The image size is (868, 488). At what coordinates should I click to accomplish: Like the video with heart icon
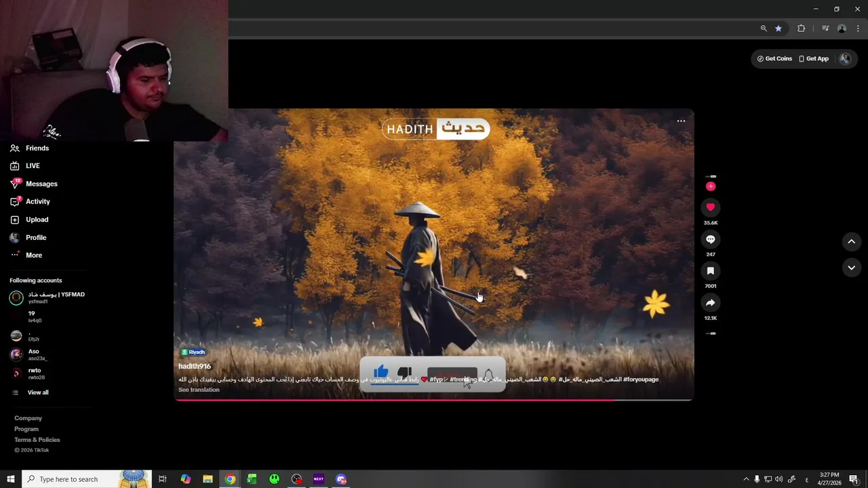click(x=710, y=207)
